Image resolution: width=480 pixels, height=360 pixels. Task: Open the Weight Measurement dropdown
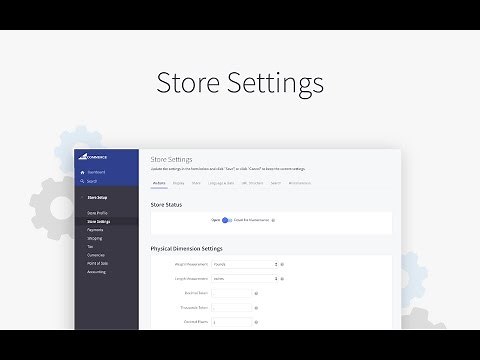(x=245, y=264)
